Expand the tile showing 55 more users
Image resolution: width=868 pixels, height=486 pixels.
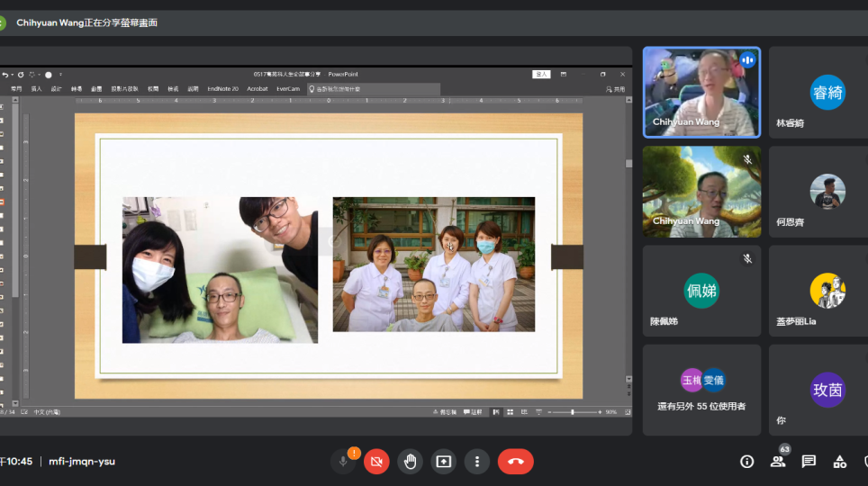click(701, 390)
